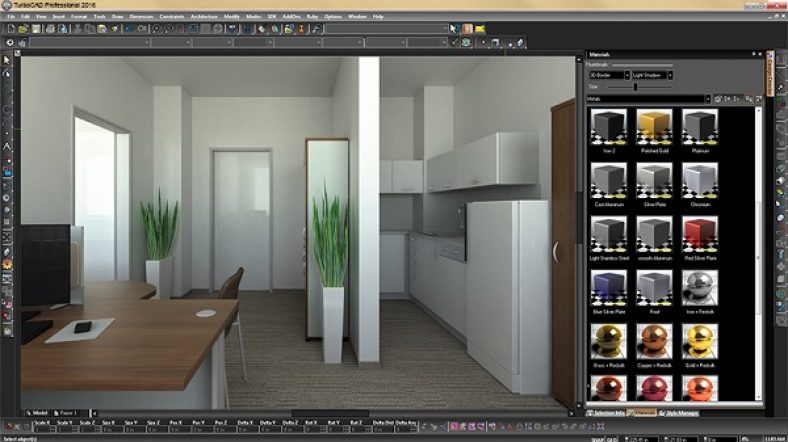Open the File menu
788x442 pixels.
coord(11,17)
